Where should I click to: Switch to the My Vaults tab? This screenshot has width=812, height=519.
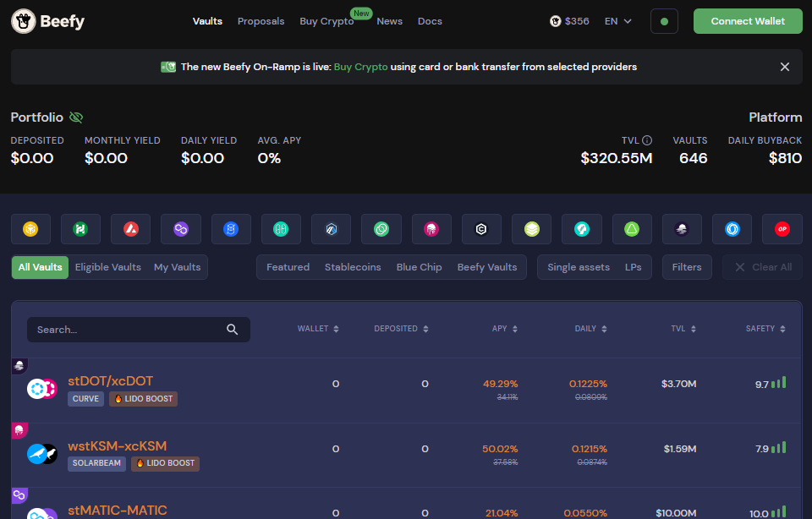tap(177, 266)
